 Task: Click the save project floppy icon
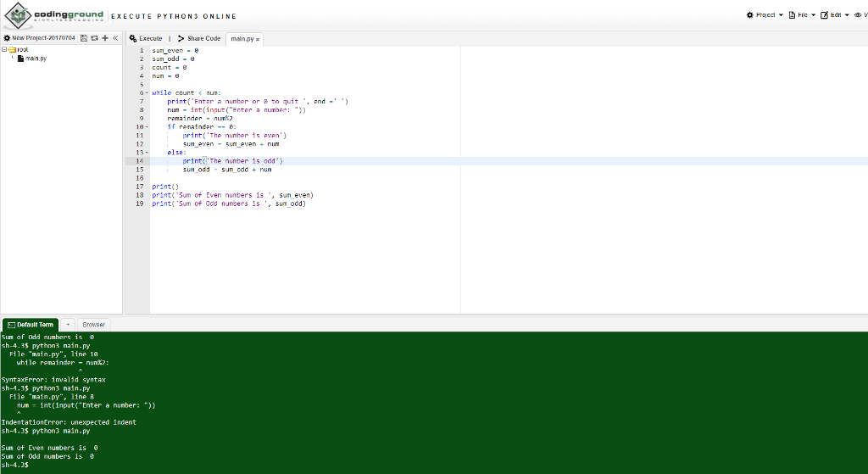(x=84, y=38)
